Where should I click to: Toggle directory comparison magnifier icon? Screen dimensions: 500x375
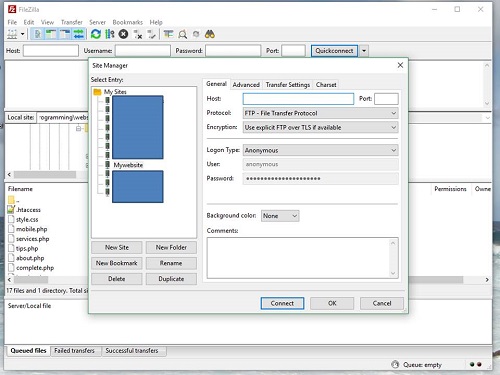pos(182,34)
